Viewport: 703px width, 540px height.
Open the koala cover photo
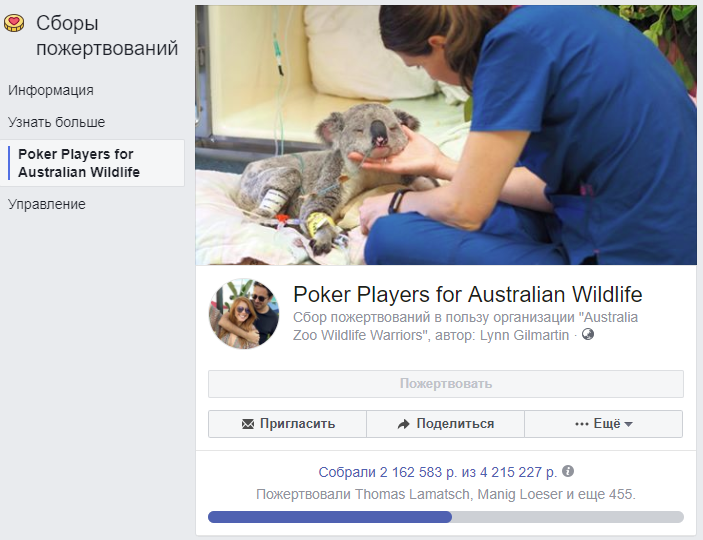coord(446,135)
